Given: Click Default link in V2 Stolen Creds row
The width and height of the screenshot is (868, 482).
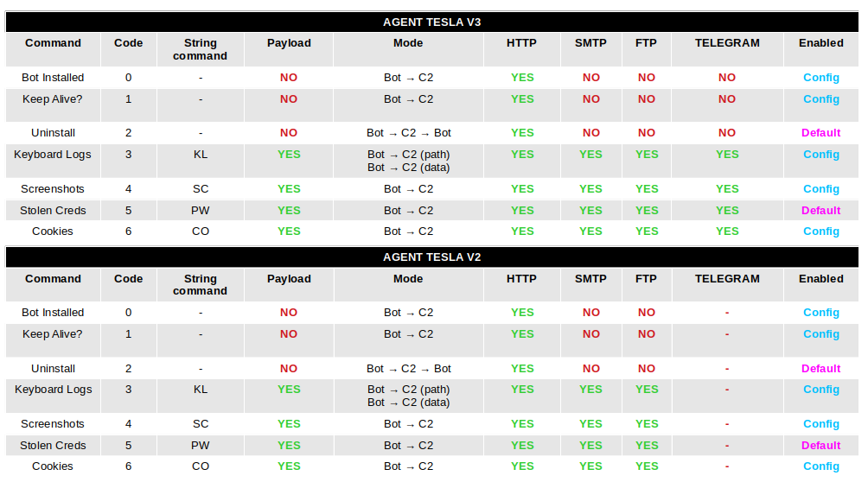Looking at the screenshot, I should click(820, 446).
